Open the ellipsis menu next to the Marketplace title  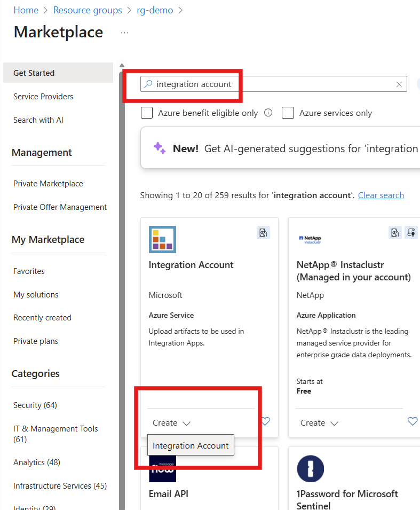pyautogui.click(x=124, y=33)
